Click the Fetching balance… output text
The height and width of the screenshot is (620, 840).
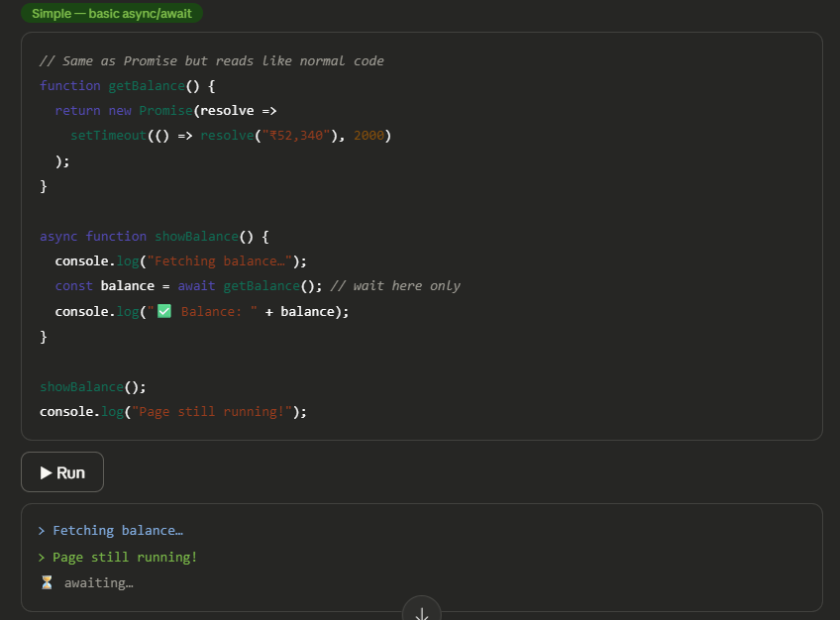coord(118,531)
